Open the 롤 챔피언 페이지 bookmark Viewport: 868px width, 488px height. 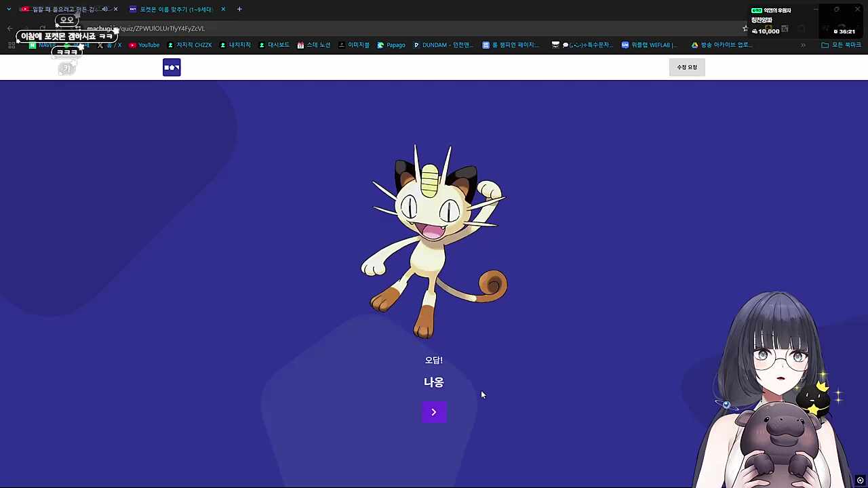point(511,45)
